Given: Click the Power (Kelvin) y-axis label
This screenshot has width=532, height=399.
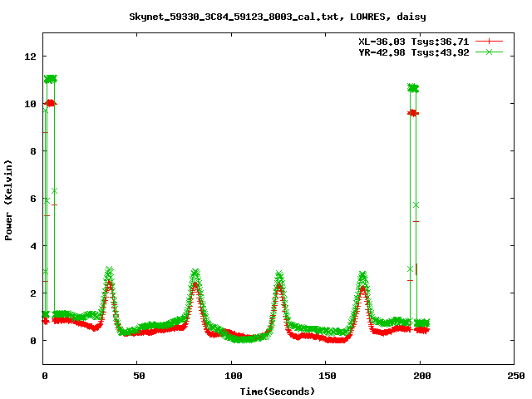Looking at the screenshot, I should click(x=8, y=200).
